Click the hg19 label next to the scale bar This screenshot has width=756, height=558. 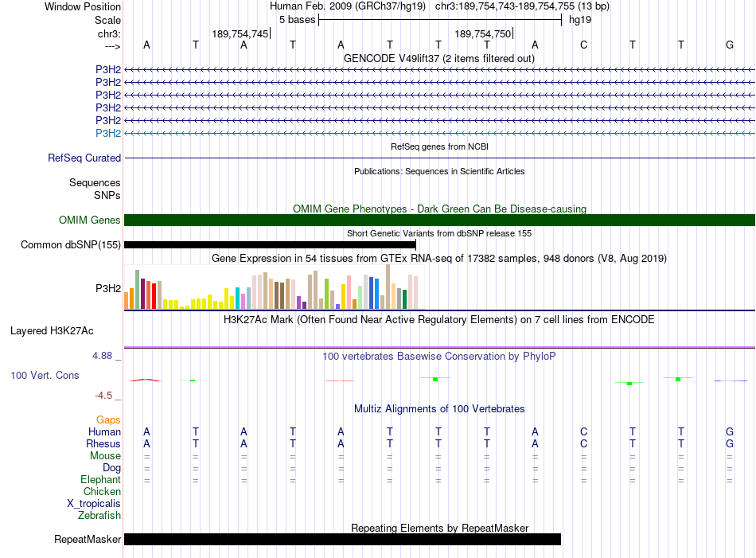coord(580,20)
